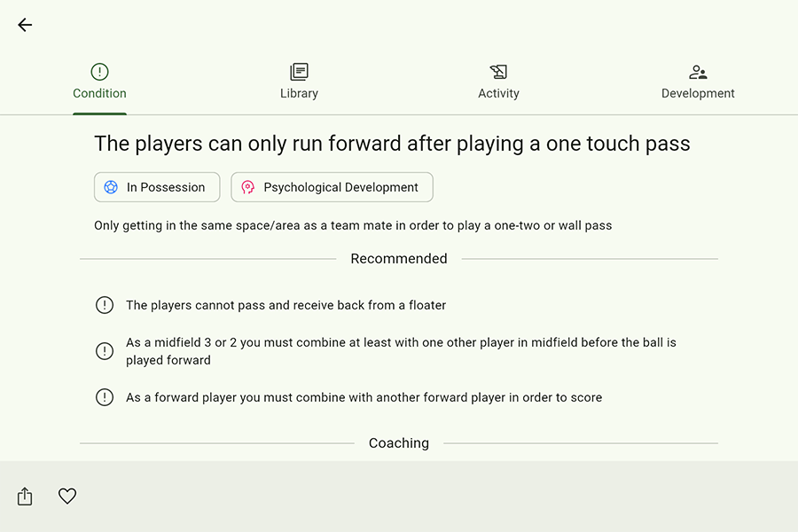Screen dimensions: 798x532
Task: Open the Activity tab
Action: point(498,82)
